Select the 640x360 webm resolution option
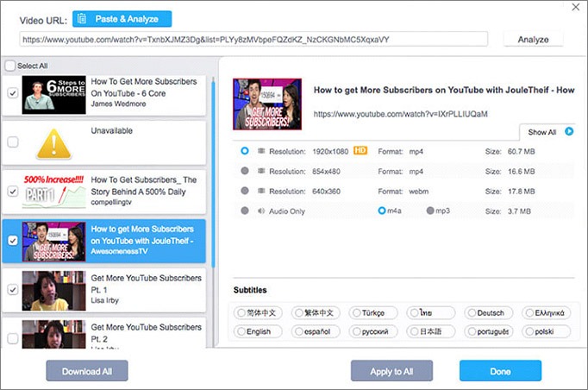Viewport: 588px width, 390px height. pyautogui.click(x=245, y=191)
